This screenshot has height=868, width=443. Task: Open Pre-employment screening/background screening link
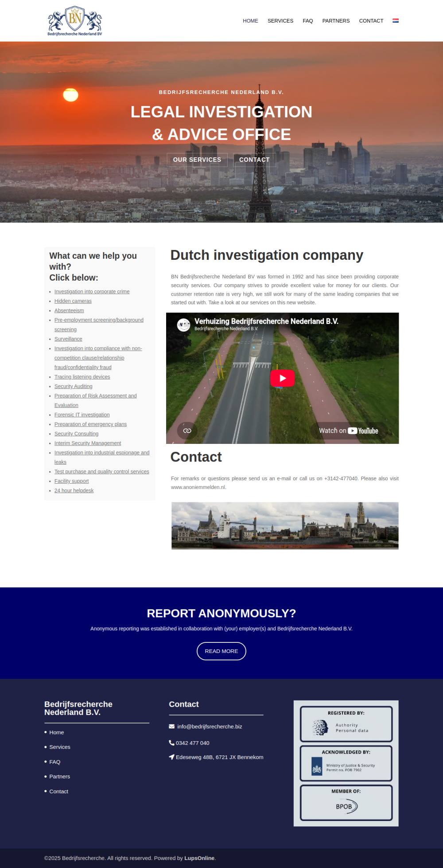coord(99,325)
